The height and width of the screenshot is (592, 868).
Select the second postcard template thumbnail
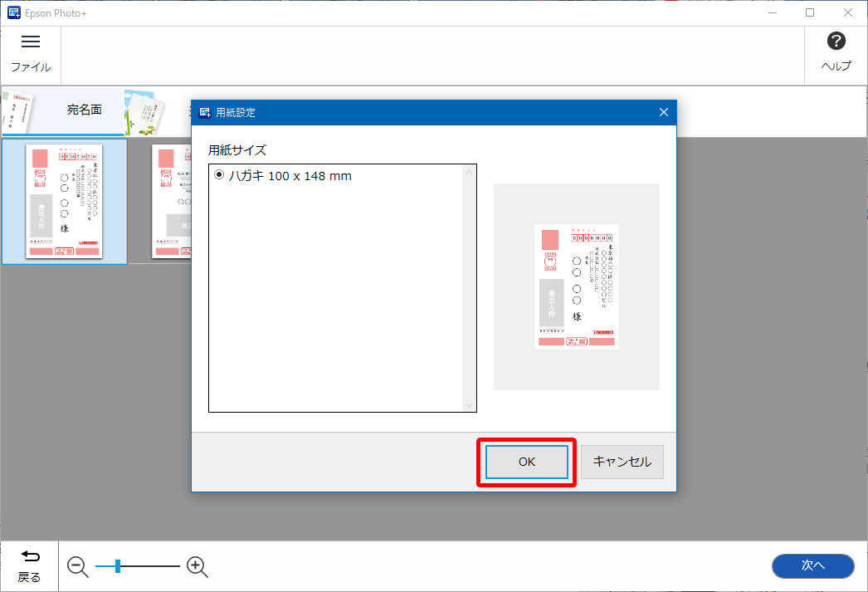click(x=172, y=201)
